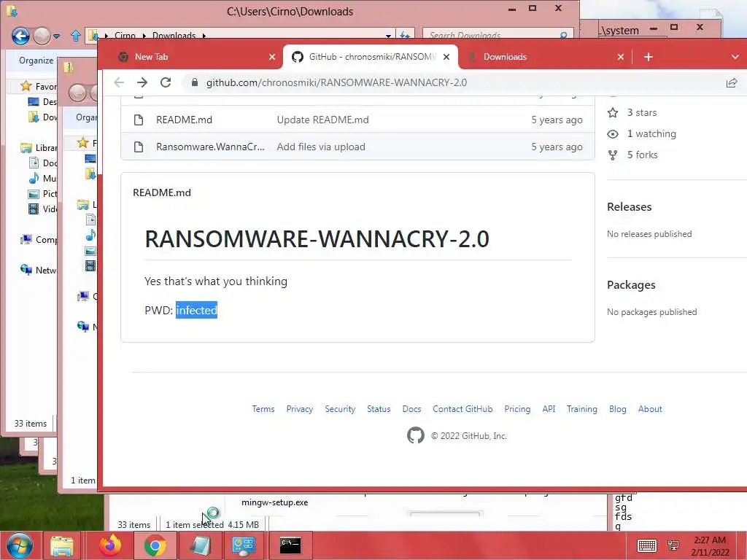747x560 pixels.
Task: Select mingw-setup.exe in the file list
Action: 274,502
